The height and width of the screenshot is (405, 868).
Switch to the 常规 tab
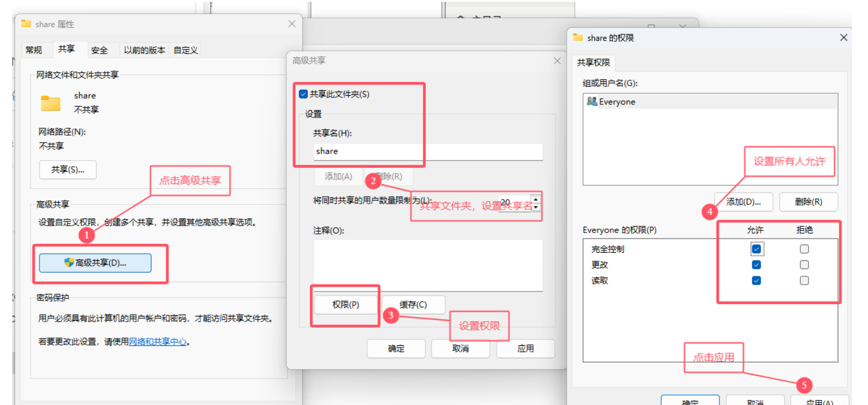pyautogui.click(x=34, y=50)
